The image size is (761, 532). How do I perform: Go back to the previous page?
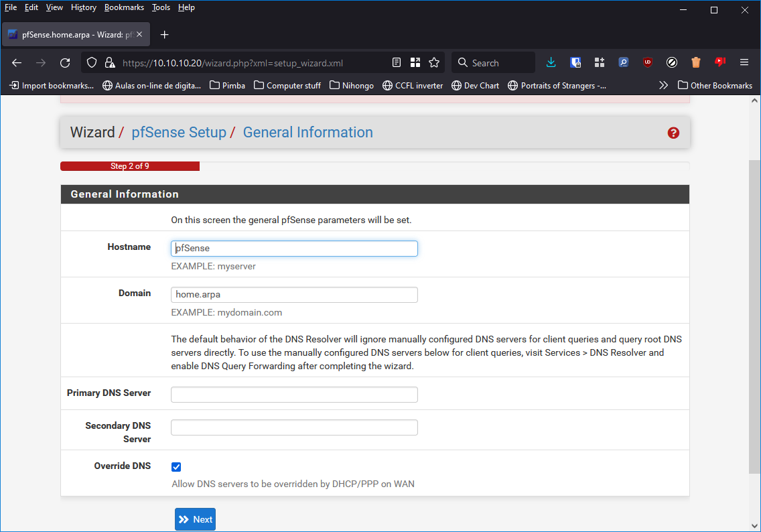(17, 63)
